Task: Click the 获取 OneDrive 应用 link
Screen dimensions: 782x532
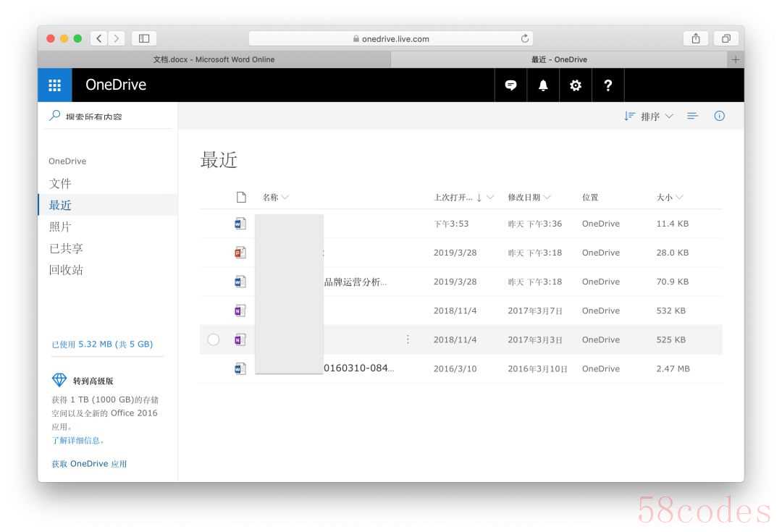Action: click(x=89, y=464)
